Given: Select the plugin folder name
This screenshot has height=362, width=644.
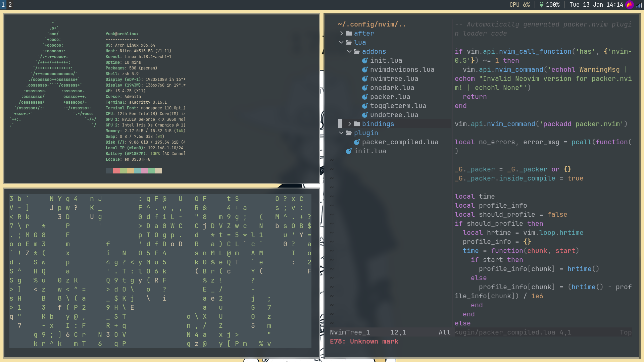Looking at the screenshot, I should [366, 133].
